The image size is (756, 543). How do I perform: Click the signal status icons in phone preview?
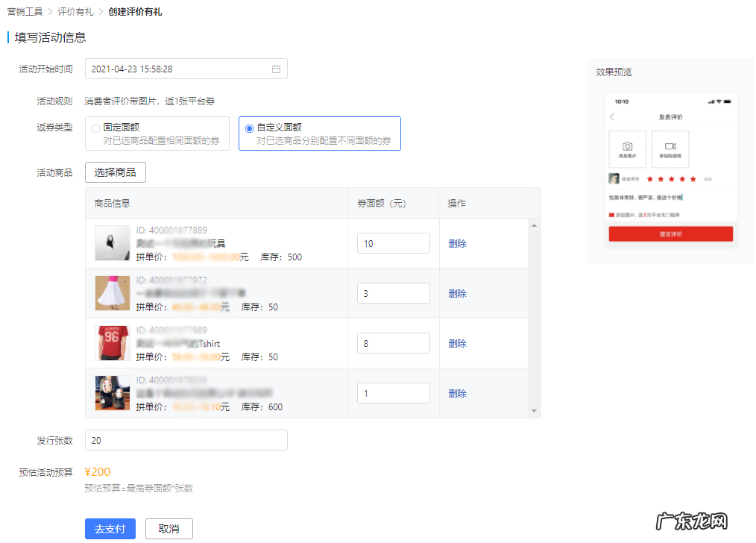click(x=719, y=101)
